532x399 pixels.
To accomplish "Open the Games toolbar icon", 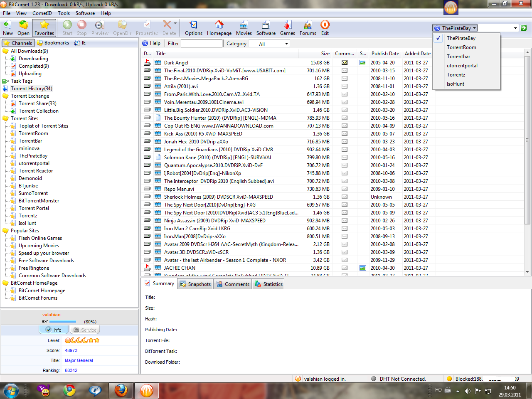I will [287, 28].
